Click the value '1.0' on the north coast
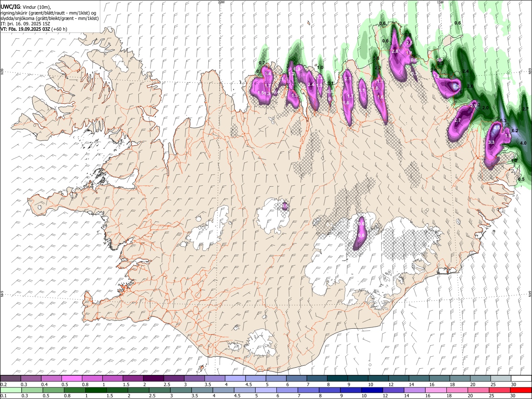Image resolution: width=532 pixels, height=399 pixels. coord(320,67)
